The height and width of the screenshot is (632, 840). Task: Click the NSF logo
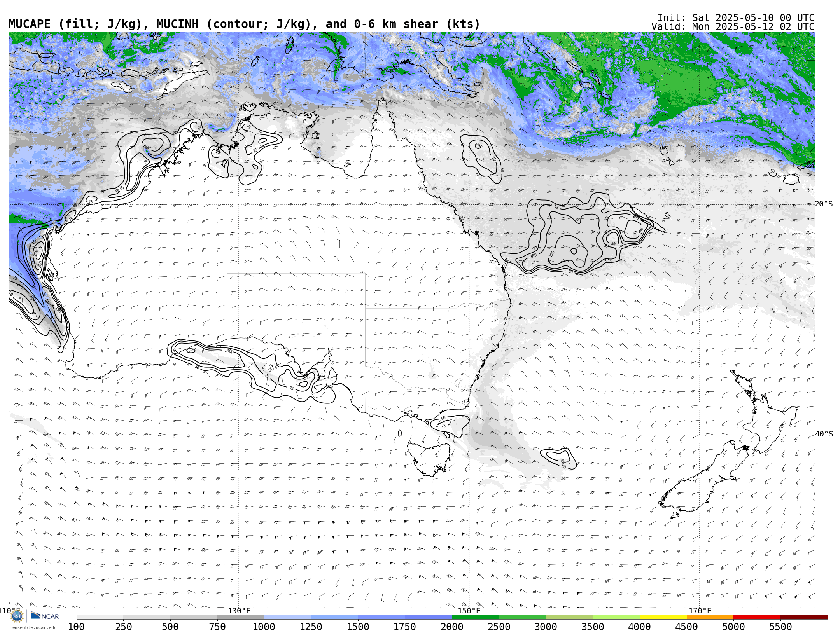[x=17, y=616]
